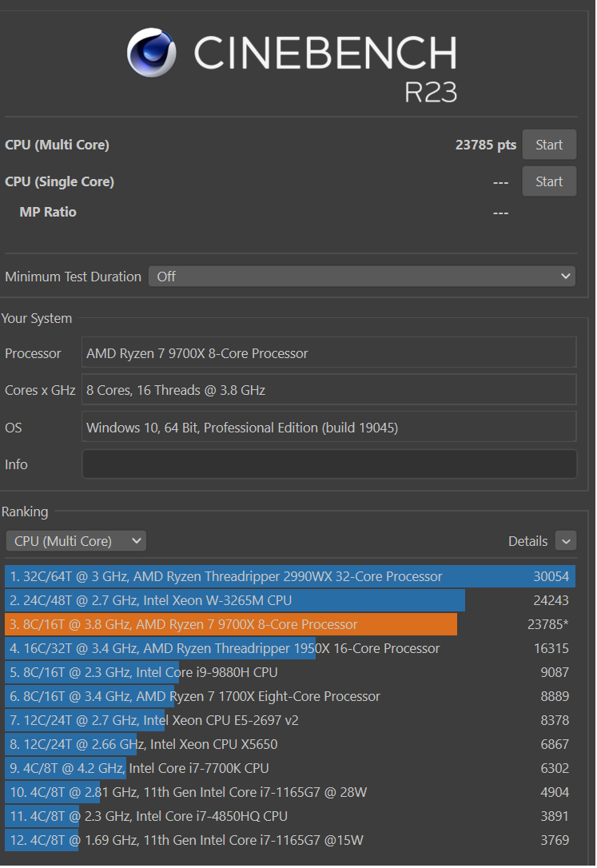Screen dimensions: 597x868
Task: Click the Info text field
Action: [x=328, y=464]
